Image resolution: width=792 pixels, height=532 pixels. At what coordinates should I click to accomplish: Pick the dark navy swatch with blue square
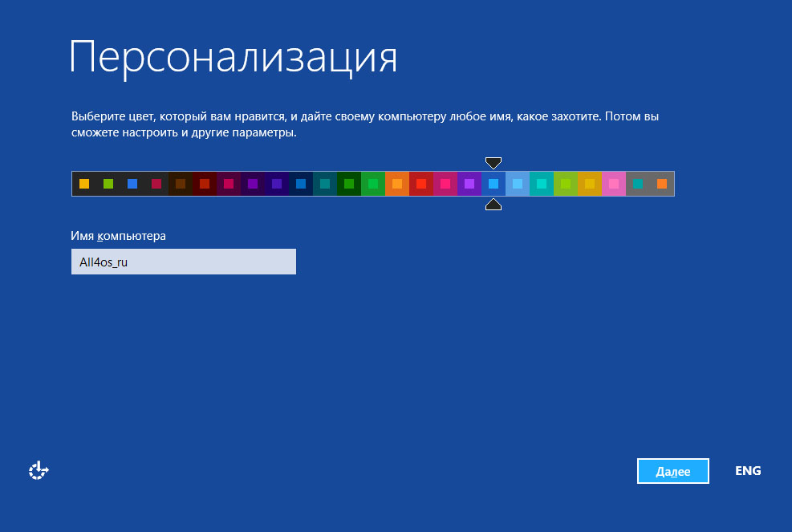301,184
